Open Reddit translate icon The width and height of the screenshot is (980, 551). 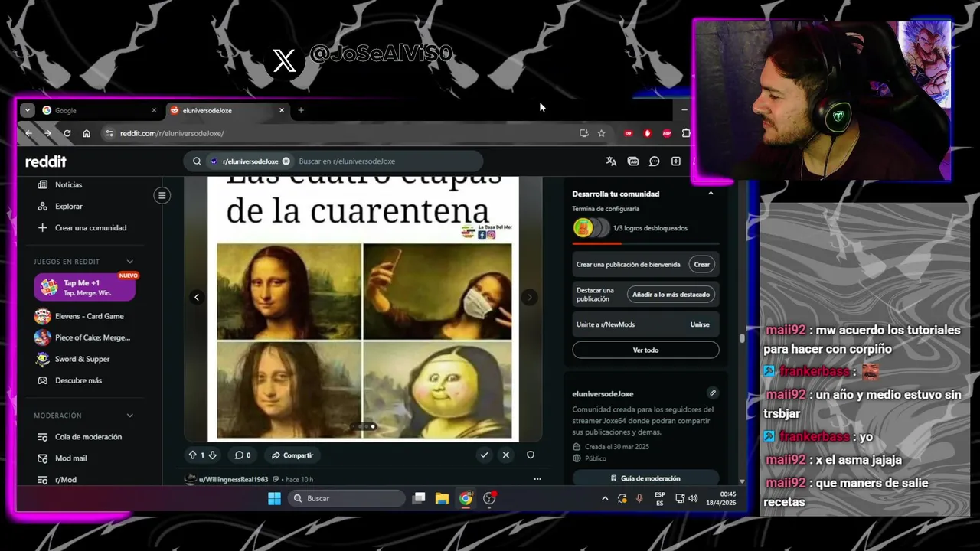tap(611, 161)
